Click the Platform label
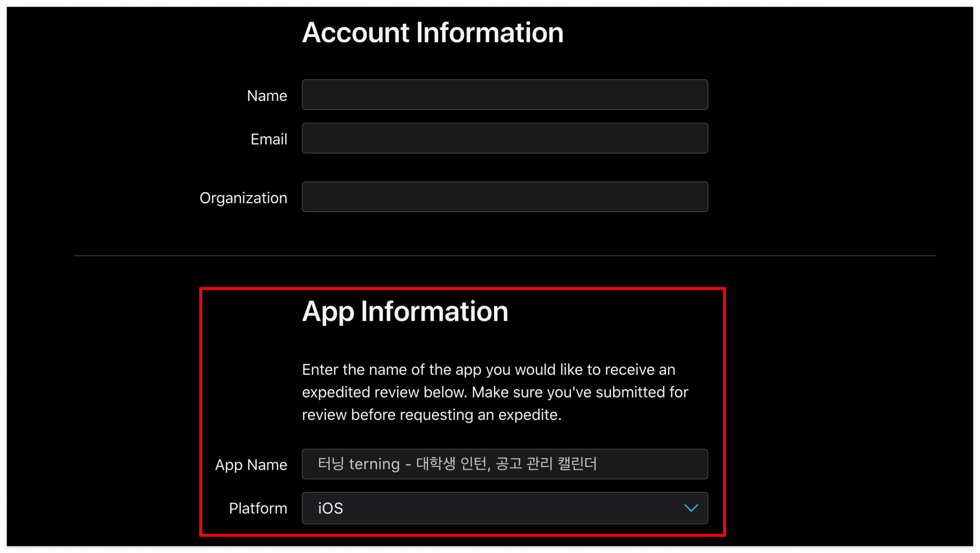The width and height of the screenshot is (980, 553). coord(258,508)
